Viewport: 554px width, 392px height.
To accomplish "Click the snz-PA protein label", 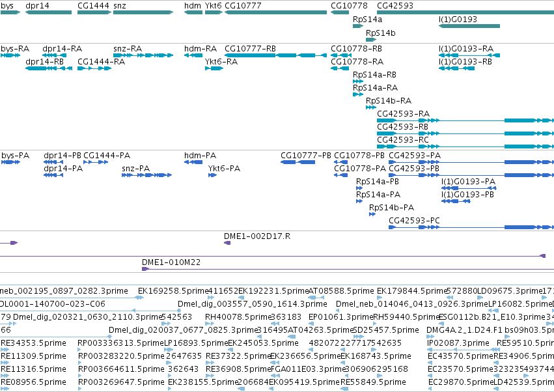I will (x=135, y=169).
